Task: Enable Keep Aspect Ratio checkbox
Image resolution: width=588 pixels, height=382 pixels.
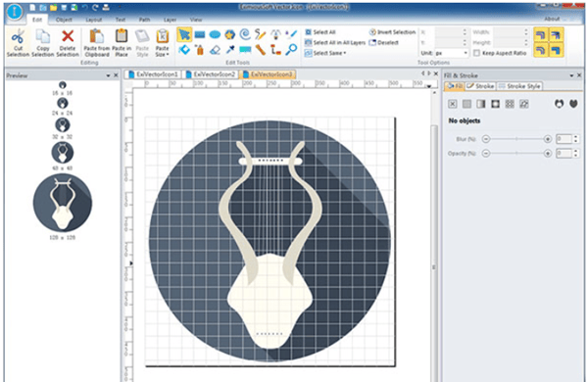Action: pyautogui.click(x=476, y=53)
